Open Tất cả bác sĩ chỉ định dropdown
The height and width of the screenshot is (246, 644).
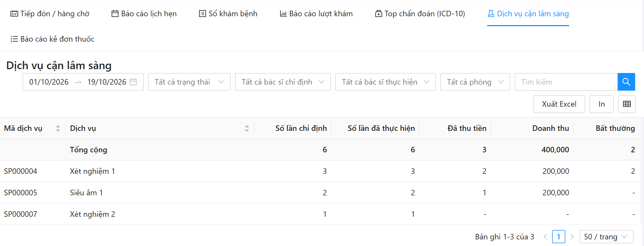[x=283, y=82]
